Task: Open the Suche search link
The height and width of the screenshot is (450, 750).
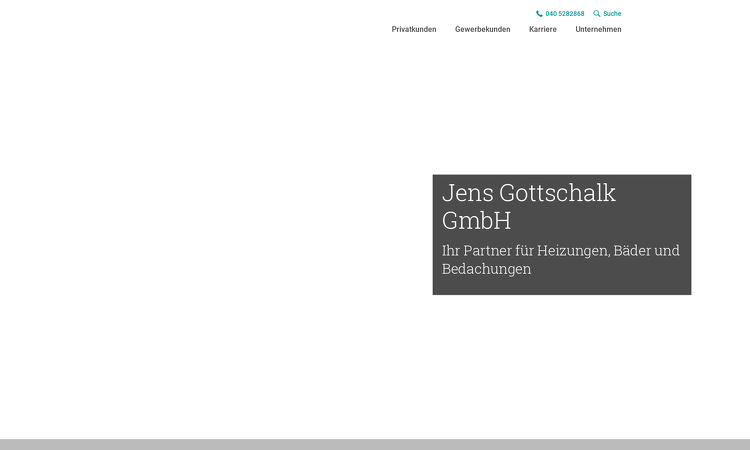Action: point(612,14)
